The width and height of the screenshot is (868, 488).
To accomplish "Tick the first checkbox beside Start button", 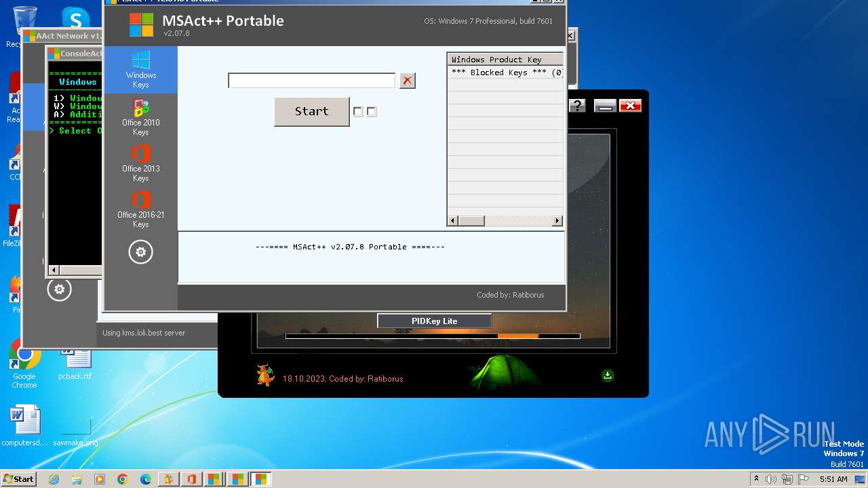I will pos(358,112).
